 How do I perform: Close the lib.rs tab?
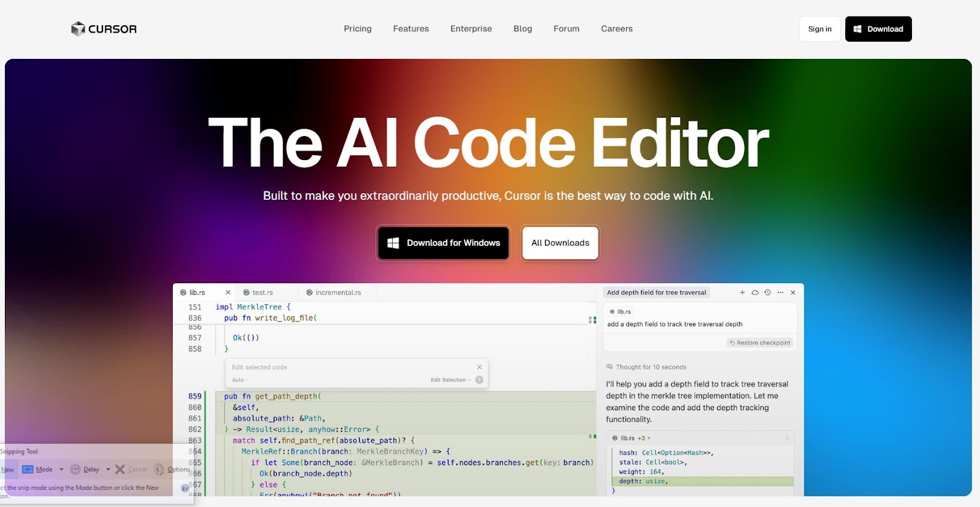pos(228,292)
